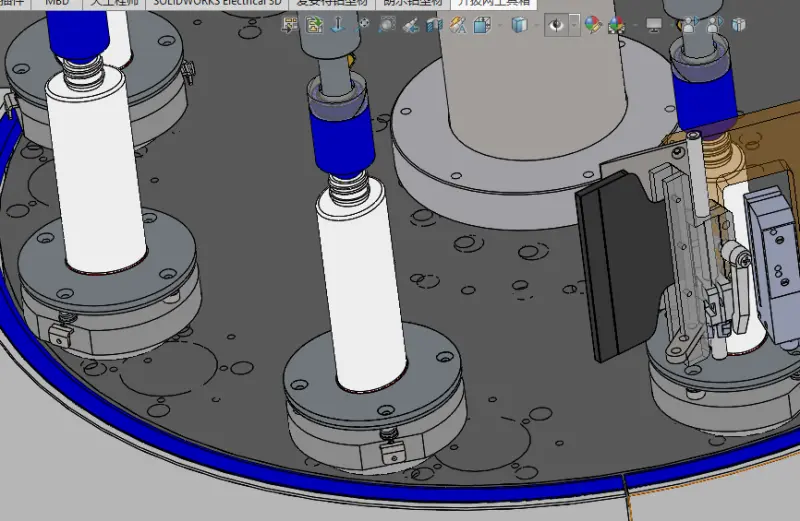800x521 pixels.
Task: Open the SOLIDWORKS Electrical 3D tab
Action: (217, 3)
